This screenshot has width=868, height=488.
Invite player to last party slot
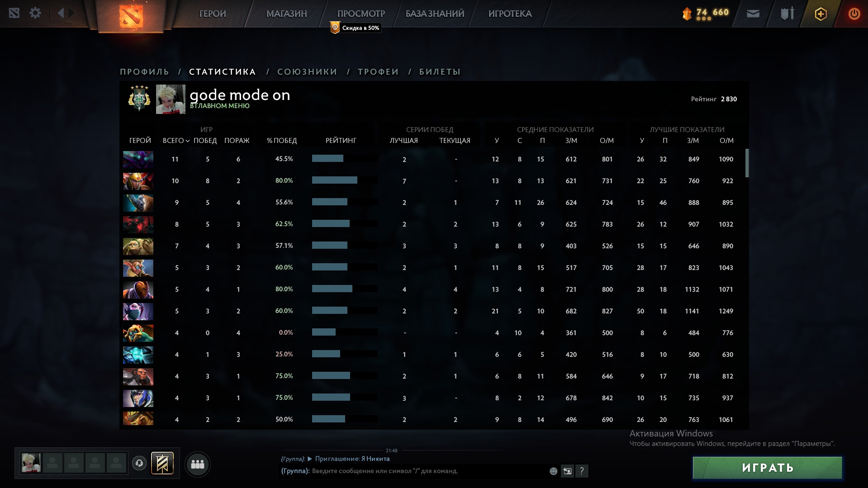click(x=116, y=463)
